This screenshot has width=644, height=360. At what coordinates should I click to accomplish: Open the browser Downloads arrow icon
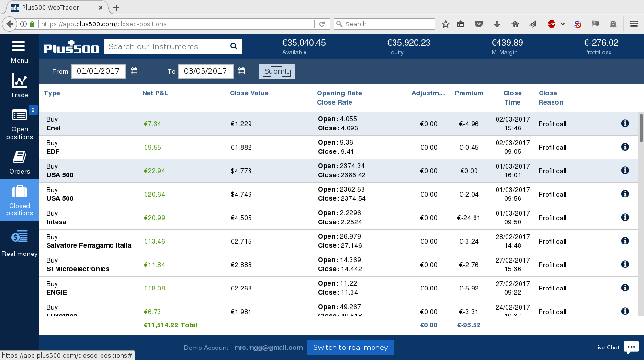pos(497,24)
